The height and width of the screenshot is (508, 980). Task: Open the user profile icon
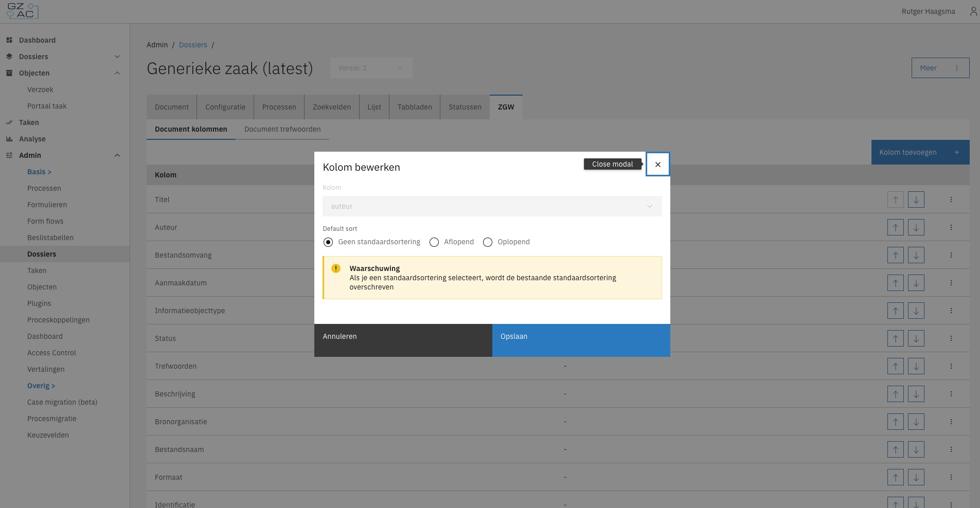coord(973,11)
